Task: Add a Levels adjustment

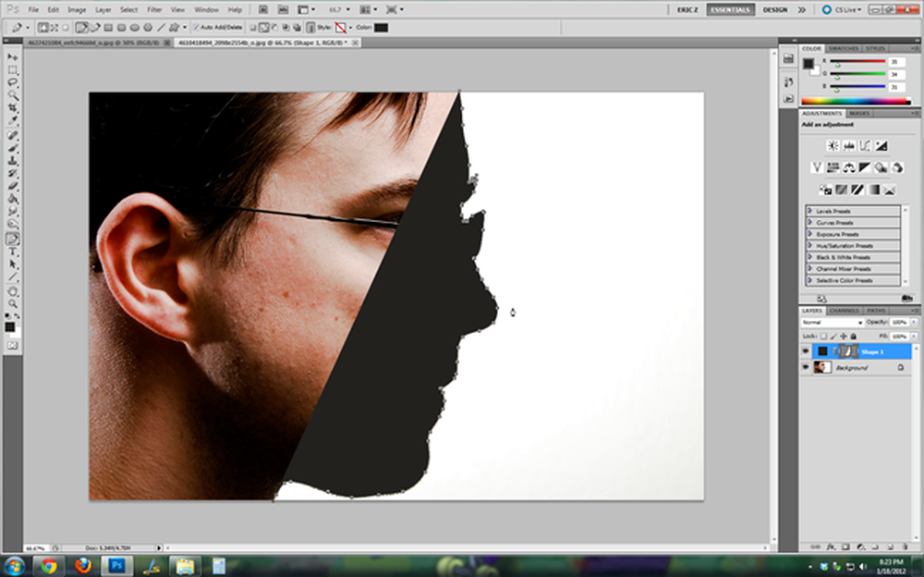Action: pyautogui.click(x=848, y=146)
